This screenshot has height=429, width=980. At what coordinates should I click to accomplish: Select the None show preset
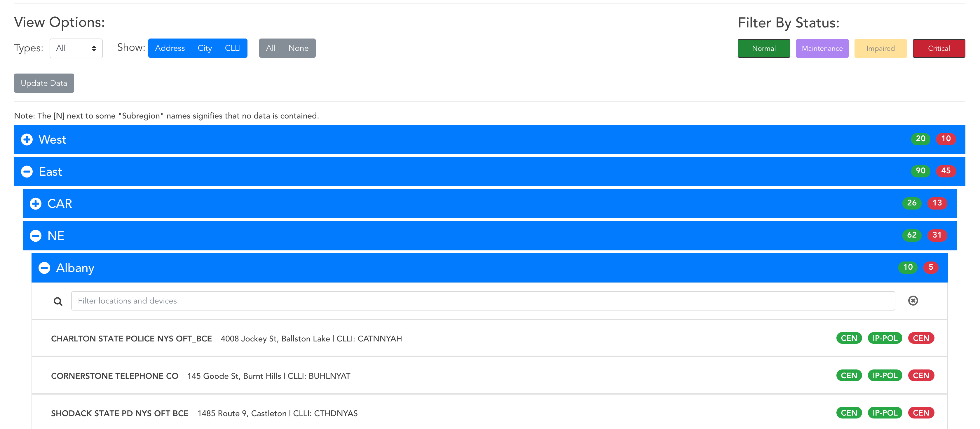click(298, 48)
